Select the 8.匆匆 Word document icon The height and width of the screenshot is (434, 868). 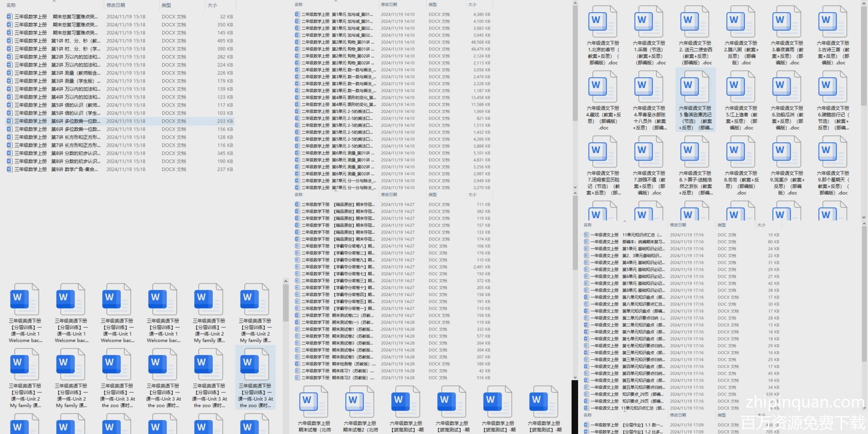click(740, 153)
